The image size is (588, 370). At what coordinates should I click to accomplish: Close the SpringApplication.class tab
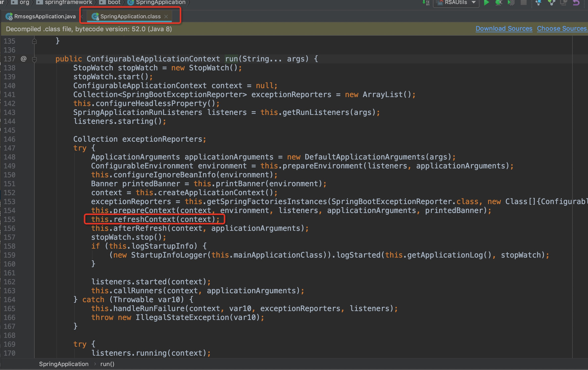pos(166,17)
